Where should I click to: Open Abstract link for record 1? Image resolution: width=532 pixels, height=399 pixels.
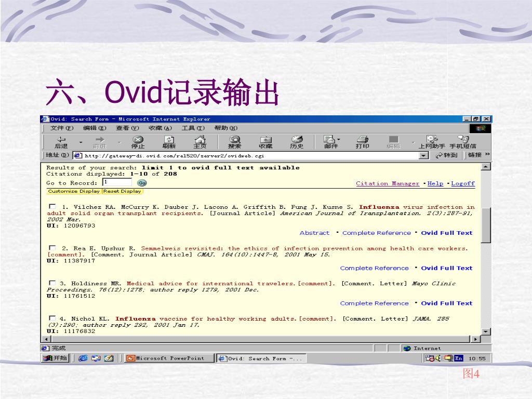314,233
